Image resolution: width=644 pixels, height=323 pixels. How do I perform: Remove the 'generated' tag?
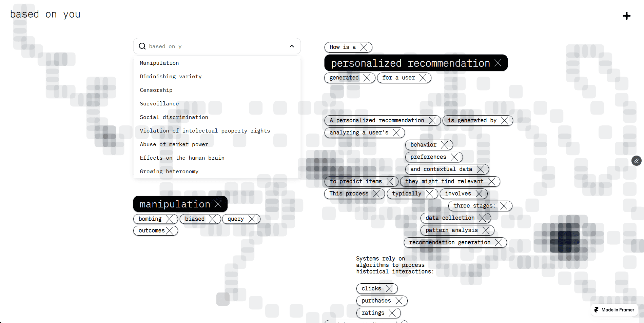point(367,78)
